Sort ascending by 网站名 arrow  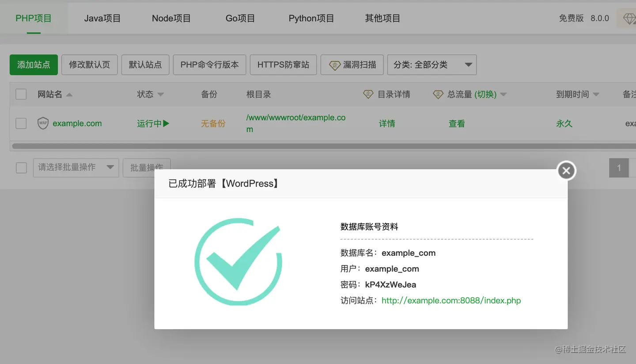69,95
